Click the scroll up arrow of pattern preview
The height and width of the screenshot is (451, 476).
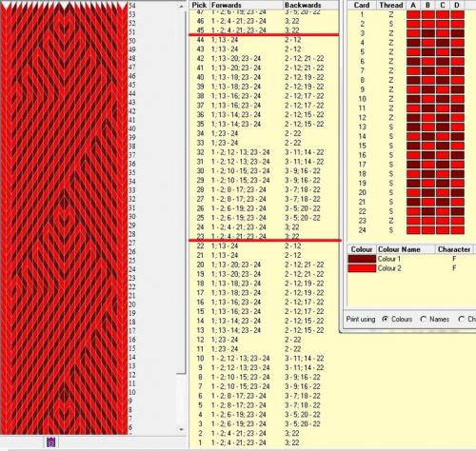182,6
